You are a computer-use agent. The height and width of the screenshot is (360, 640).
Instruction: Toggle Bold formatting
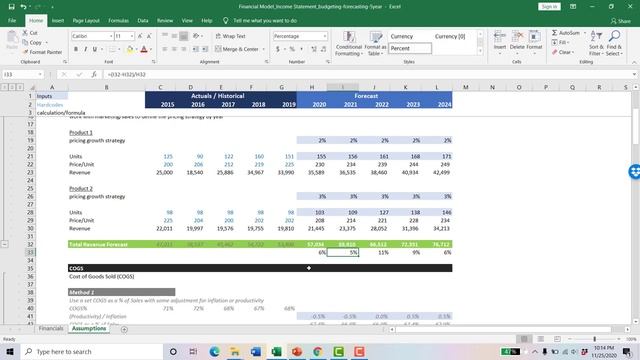pyautogui.click(x=76, y=49)
